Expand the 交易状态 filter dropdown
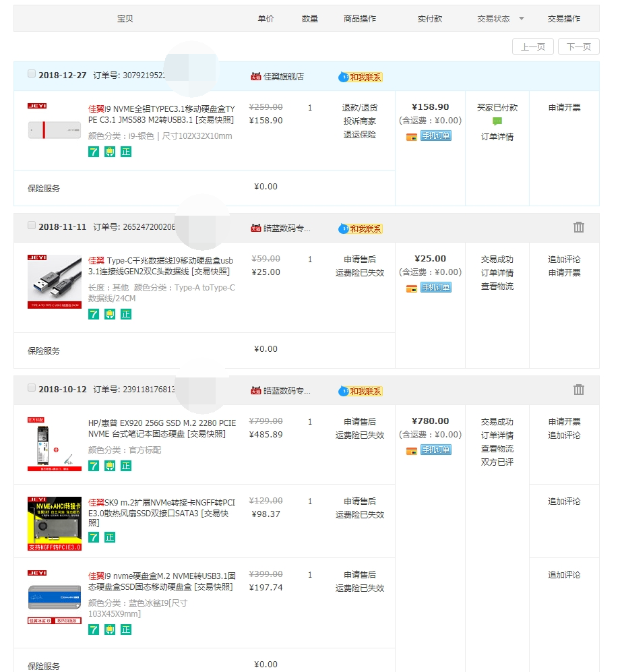622x672 pixels. coord(522,18)
